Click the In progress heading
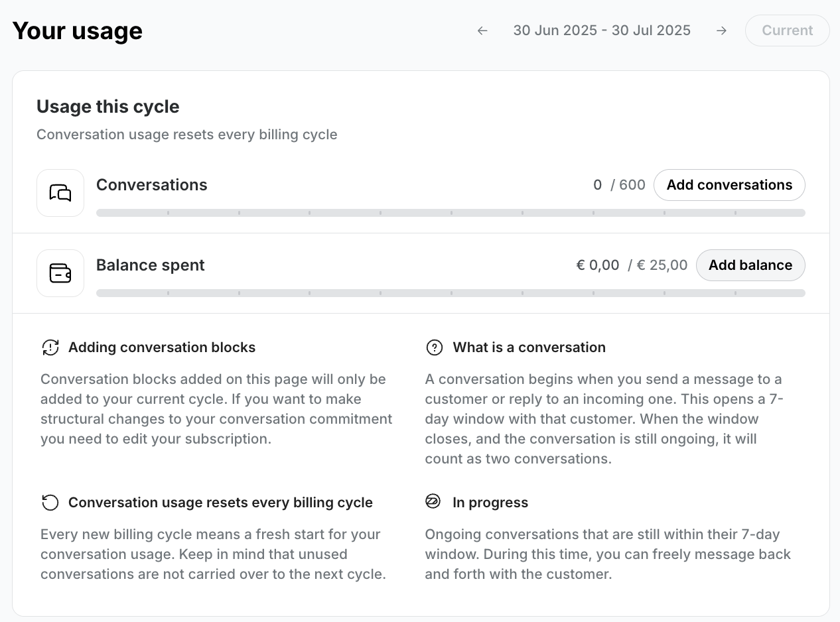This screenshot has height=622, width=840. [x=490, y=503]
